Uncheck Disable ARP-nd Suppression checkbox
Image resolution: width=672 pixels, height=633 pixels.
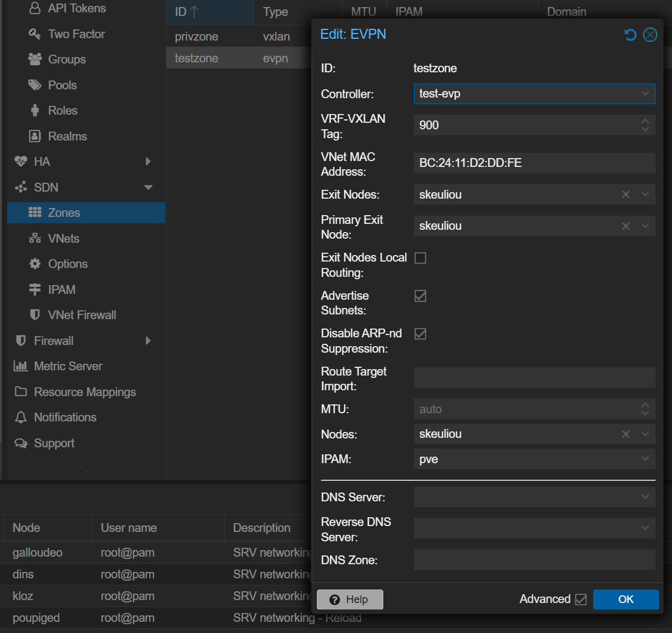click(420, 334)
